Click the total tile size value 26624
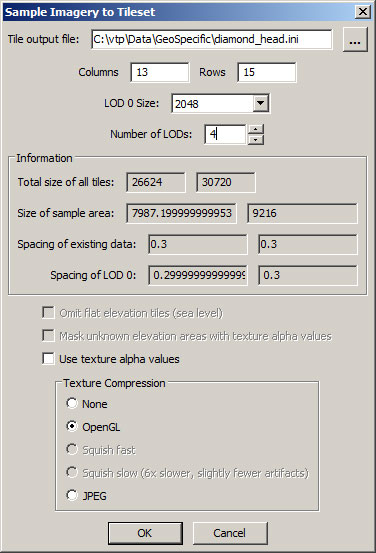The width and height of the screenshot is (376, 553). pos(156,182)
